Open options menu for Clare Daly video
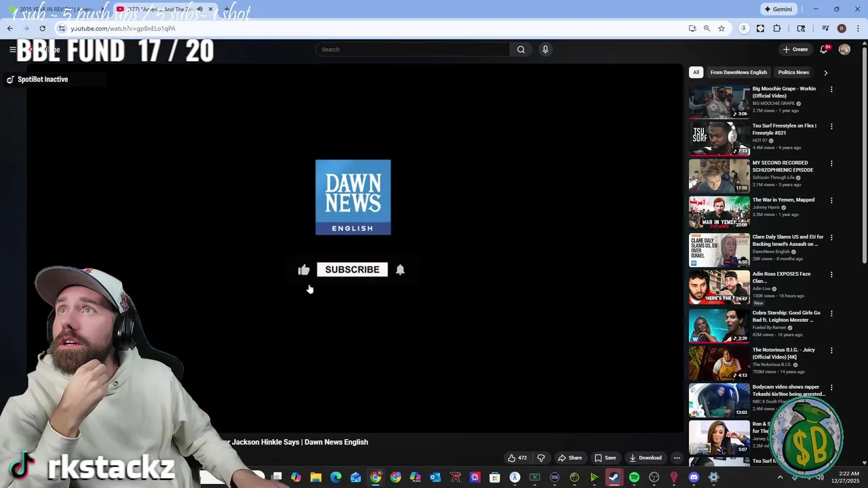 click(x=831, y=238)
